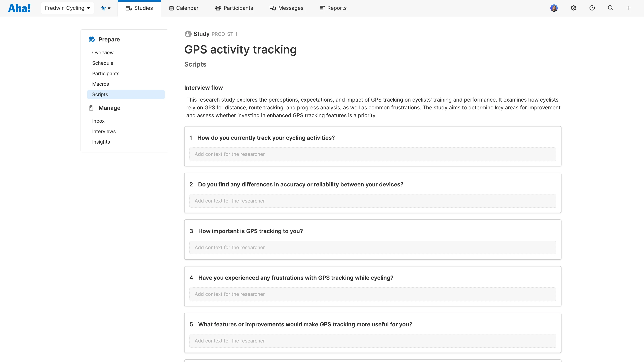Click the help question mark icon
Image resolution: width=644 pixels, height=362 pixels.
[592, 8]
